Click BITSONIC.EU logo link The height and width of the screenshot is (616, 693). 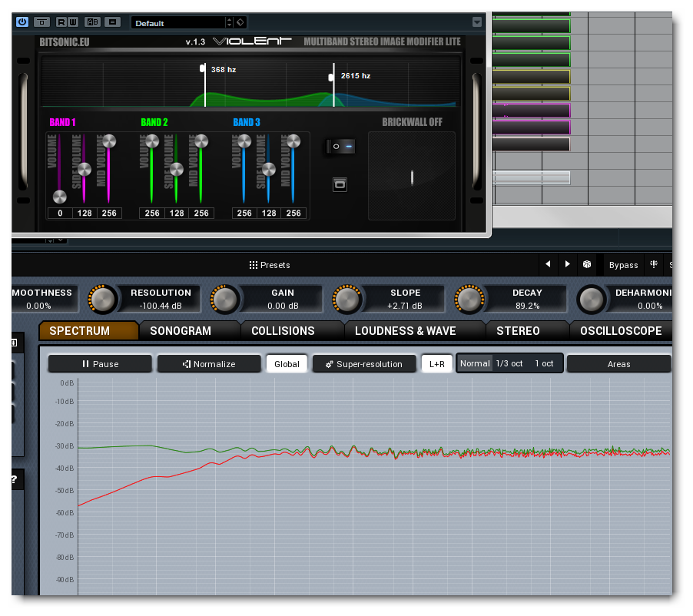tap(65, 42)
